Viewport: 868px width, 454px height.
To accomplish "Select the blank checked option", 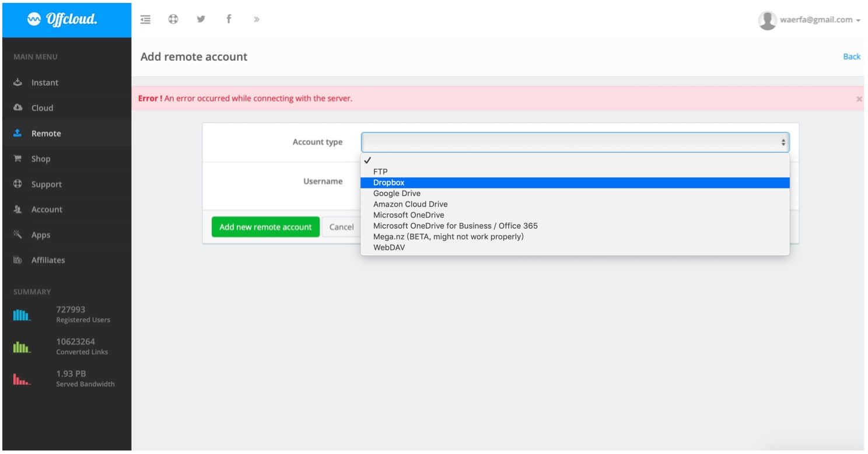I will 575,160.
